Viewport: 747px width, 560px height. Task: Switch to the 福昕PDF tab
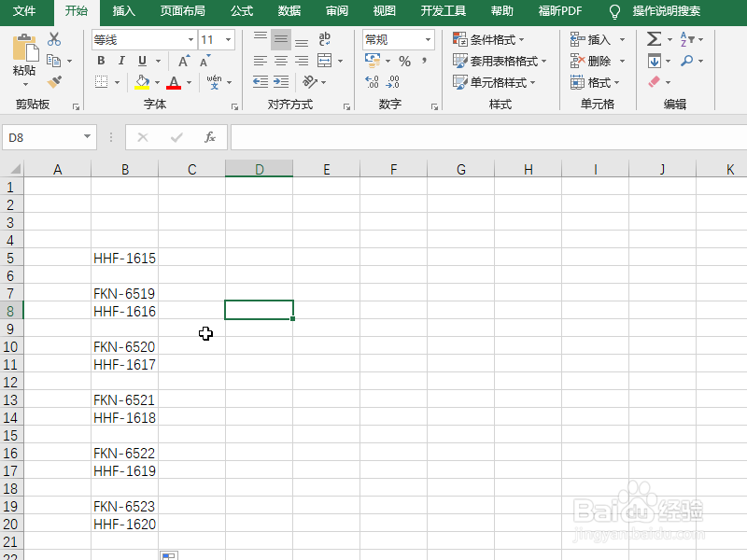tap(559, 11)
